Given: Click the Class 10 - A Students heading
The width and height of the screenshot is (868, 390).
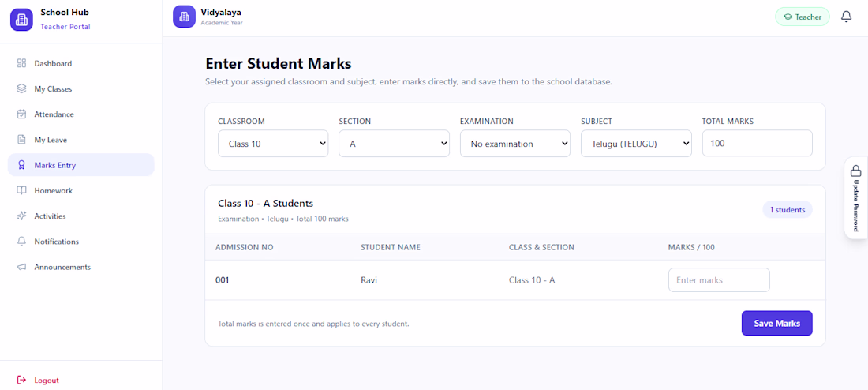Looking at the screenshot, I should (x=266, y=204).
